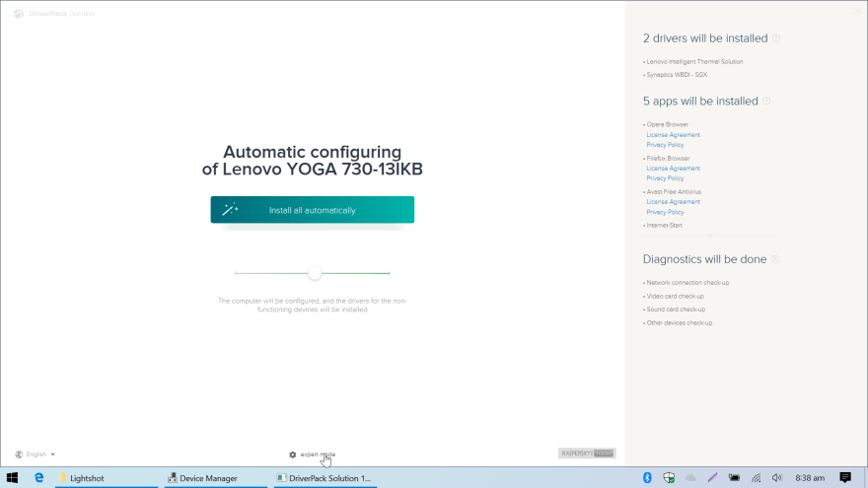
Task: Click Install all automatically button
Action: pyautogui.click(x=313, y=210)
